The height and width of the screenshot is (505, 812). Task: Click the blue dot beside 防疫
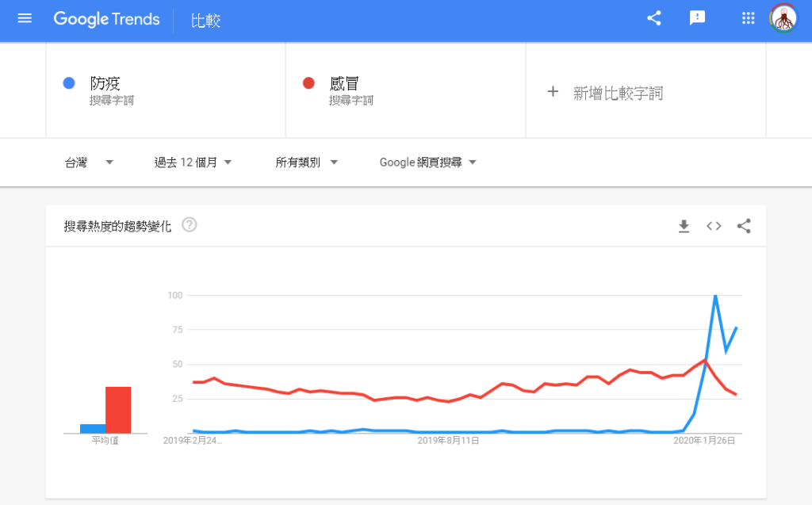[x=69, y=83]
